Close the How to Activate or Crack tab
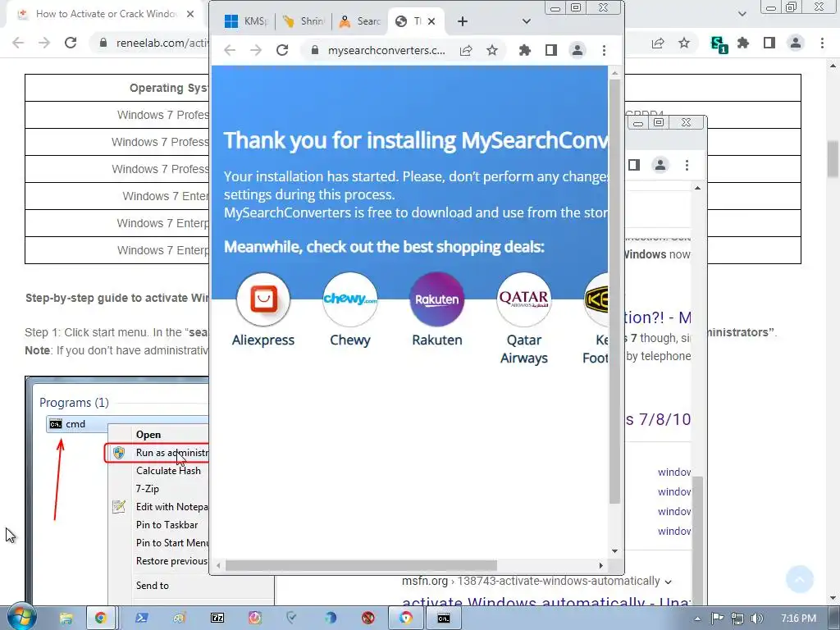 pos(190,14)
